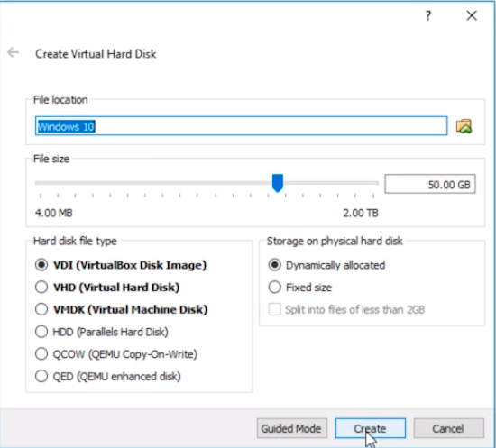Click the back arrow icon
Screen dimensions: 496x448
13,52
